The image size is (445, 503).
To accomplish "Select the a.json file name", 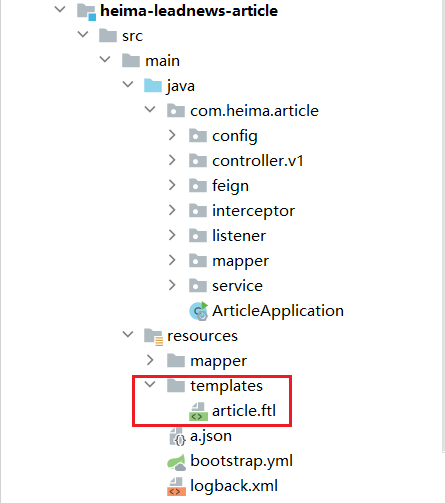I will pos(211,436).
